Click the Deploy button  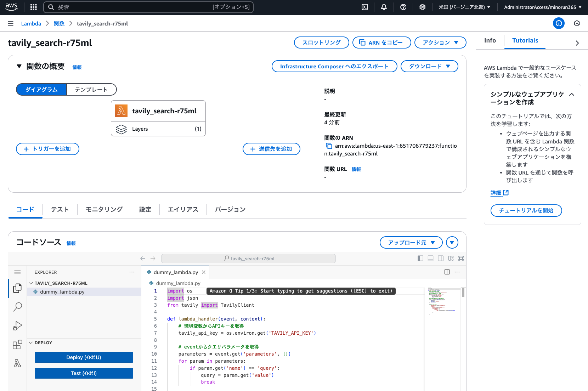[x=84, y=357]
